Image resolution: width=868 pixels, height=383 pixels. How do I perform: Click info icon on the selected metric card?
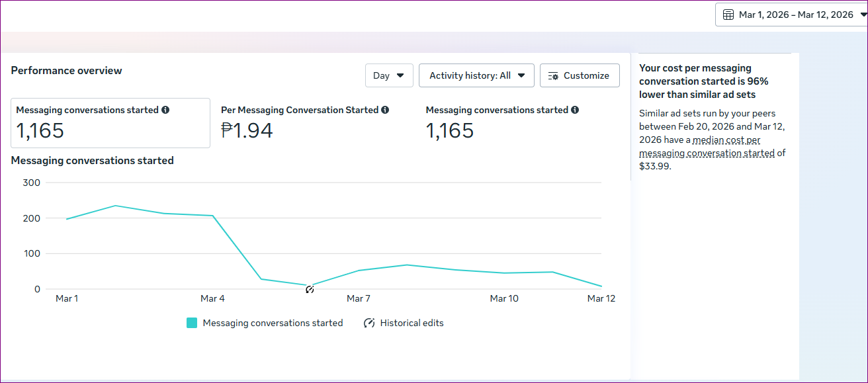point(165,110)
